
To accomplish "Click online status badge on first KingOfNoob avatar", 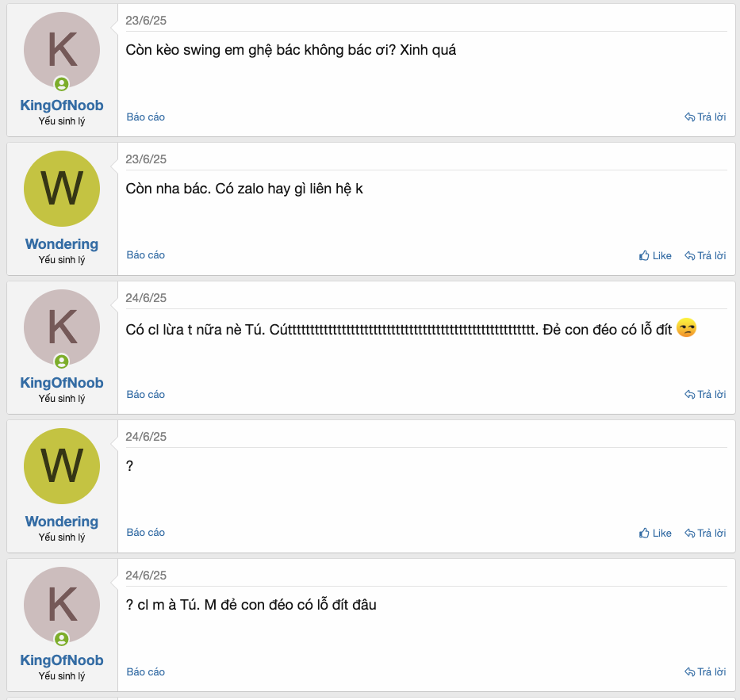I will coord(61,84).
